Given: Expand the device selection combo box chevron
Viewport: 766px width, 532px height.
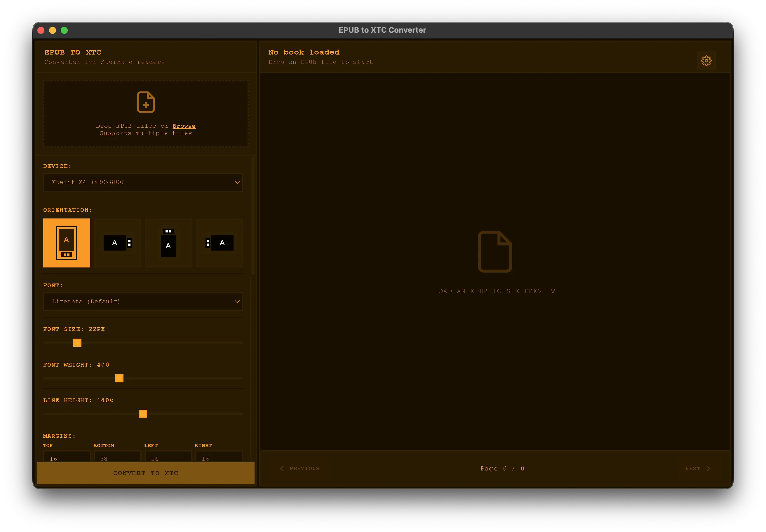Looking at the screenshot, I should tap(237, 182).
